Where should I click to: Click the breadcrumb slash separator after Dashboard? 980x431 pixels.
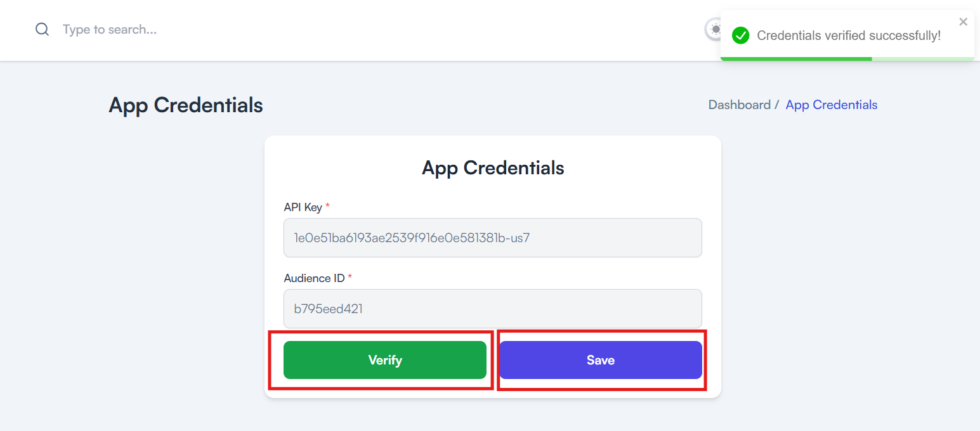(777, 105)
